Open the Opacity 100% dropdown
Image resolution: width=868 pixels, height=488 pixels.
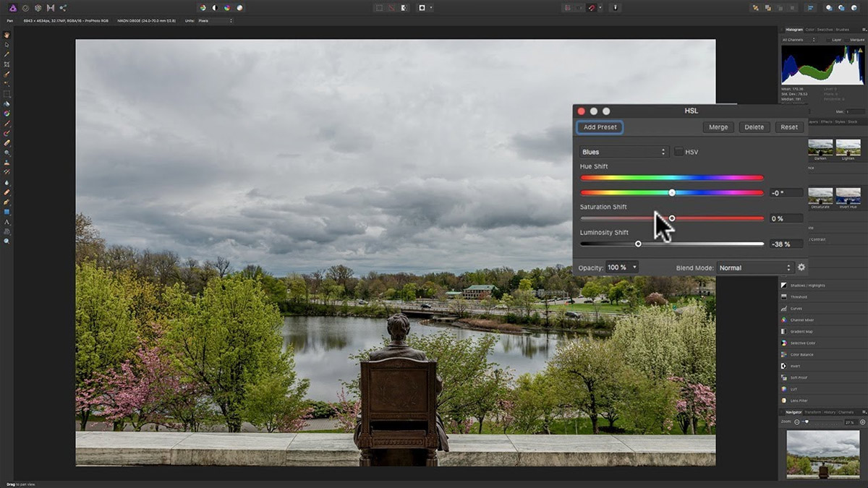[622, 267]
